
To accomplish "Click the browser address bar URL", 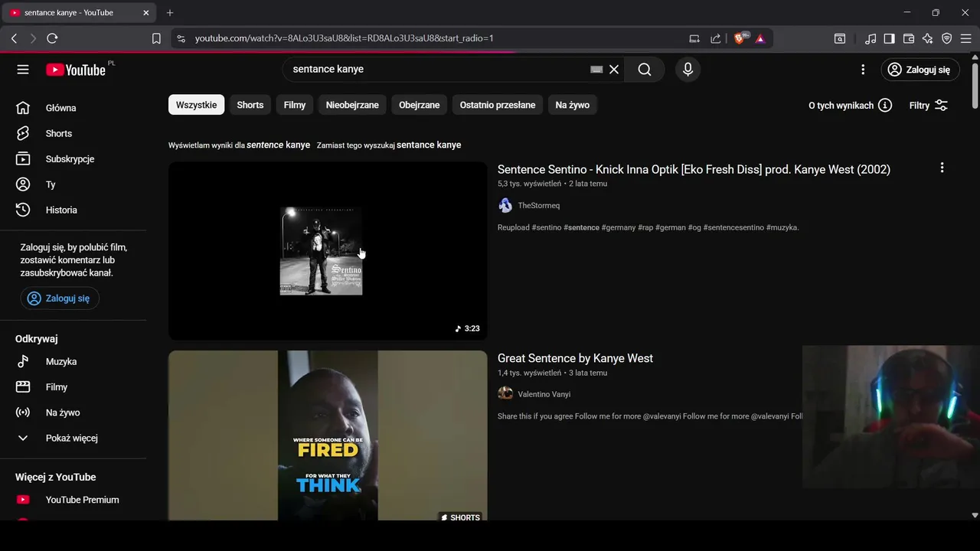I will click(x=345, y=38).
